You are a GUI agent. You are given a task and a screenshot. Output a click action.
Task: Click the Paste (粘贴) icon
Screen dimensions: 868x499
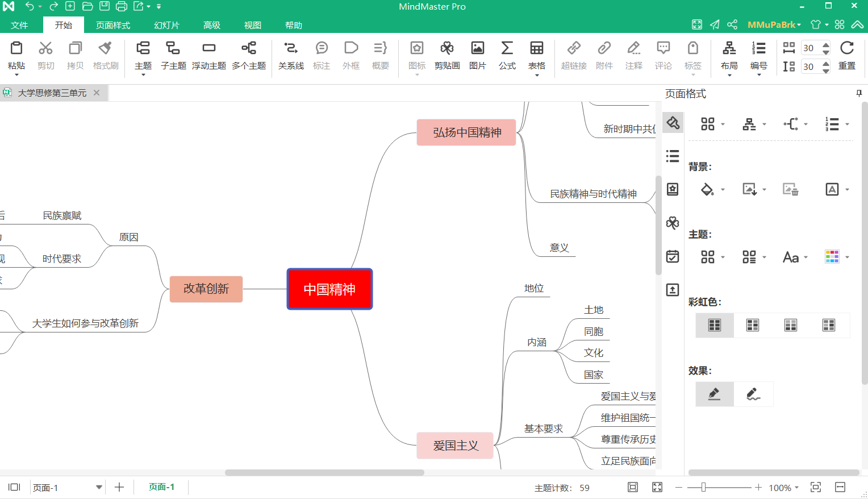coord(16,48)
